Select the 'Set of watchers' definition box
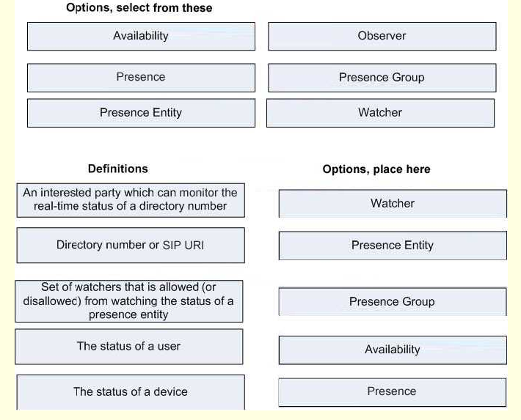The height and width of the screenshot is (420, 521). [129, 301]
